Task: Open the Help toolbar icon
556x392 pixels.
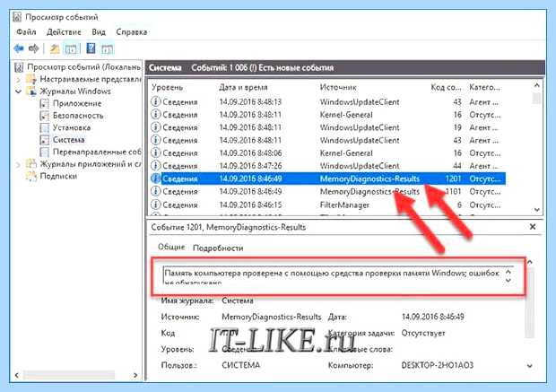Action: click(x=91, y=48)
